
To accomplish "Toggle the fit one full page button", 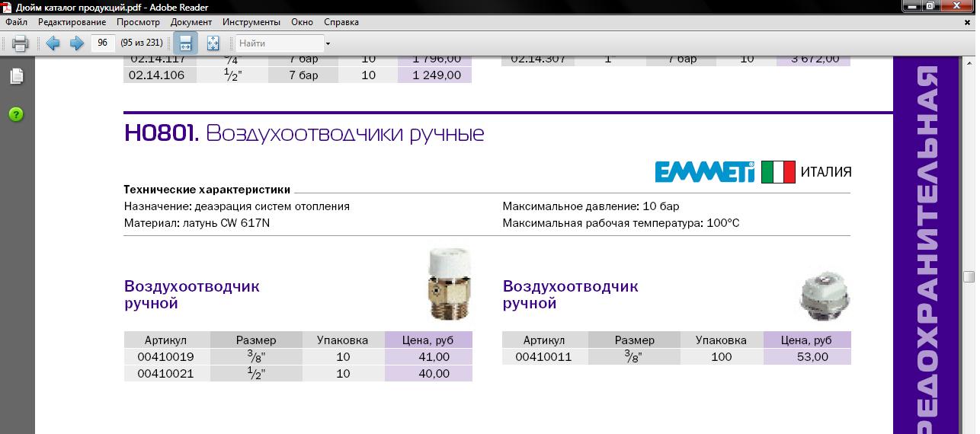I will click(213, 43).
